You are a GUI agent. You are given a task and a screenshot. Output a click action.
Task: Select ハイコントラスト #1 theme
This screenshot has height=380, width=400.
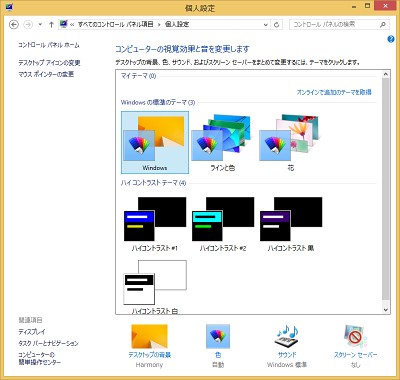coord(155,224)
